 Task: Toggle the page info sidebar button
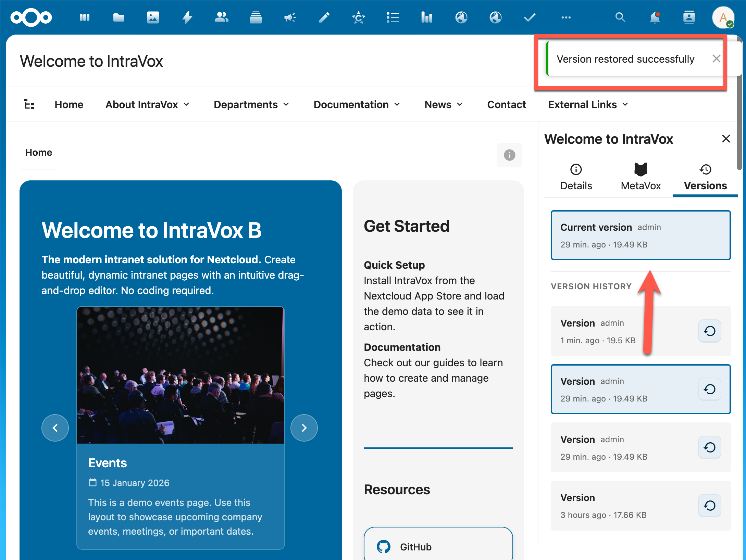point(510,155)
